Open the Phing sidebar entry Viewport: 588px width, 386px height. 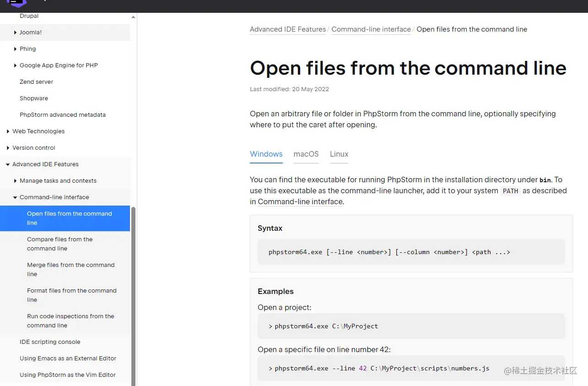coord(27,49)
